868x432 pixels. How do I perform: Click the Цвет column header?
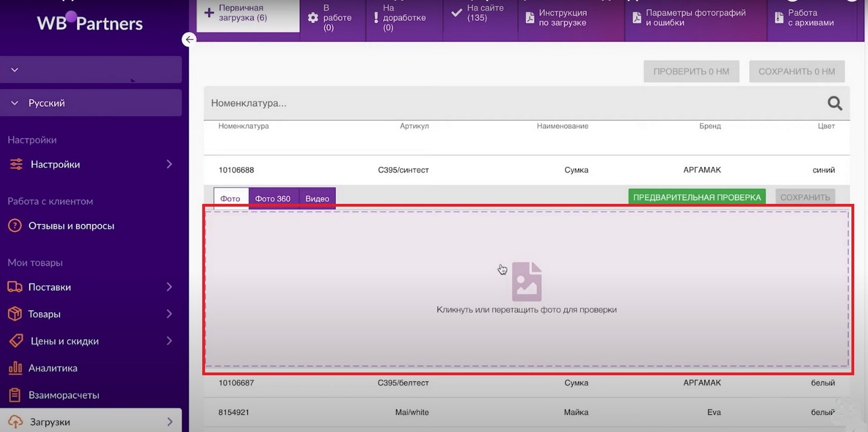826,126
